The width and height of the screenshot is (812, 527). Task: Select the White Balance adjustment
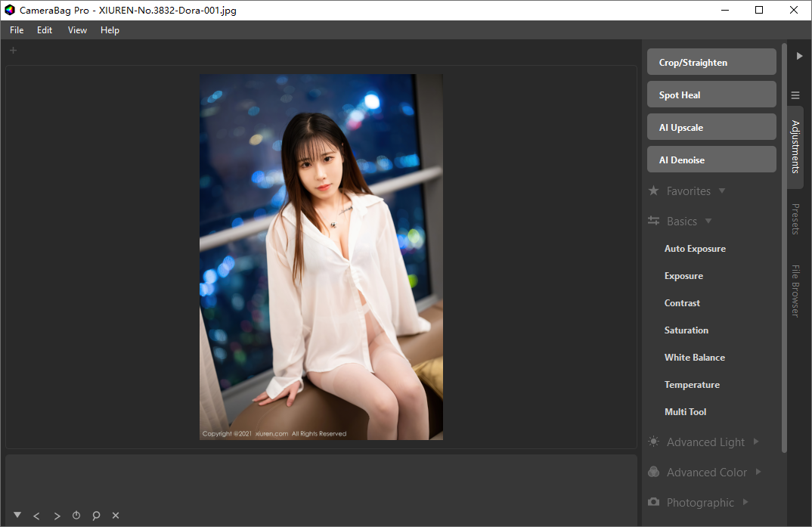pyautogui.click(x=694, y=357)
